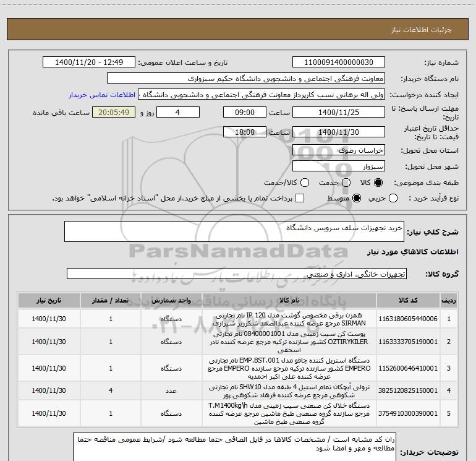Screen dimensions: 476x461
Task: Select item code 3754910300390001
Action: tap(408, 413)
